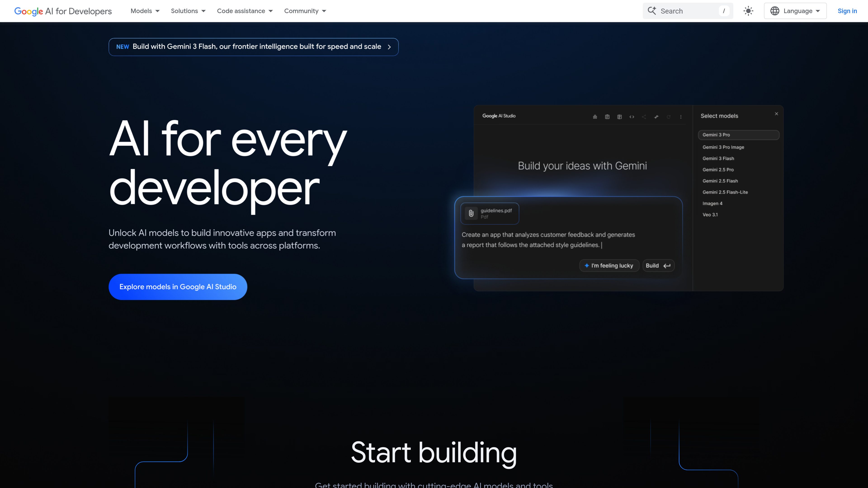Click the NEW badge on the banner
The image size is (868, 488).
pyautogui.click(x=123, y=47)
